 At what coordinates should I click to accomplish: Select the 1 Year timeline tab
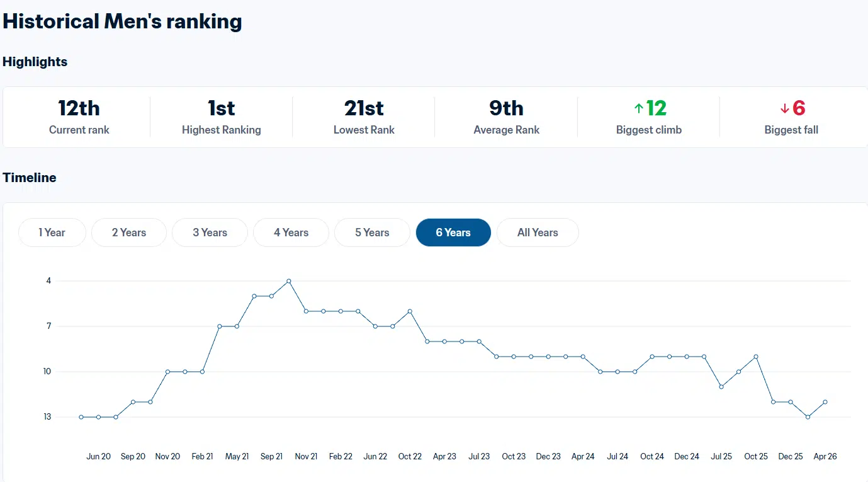click(x=52, y=232)
